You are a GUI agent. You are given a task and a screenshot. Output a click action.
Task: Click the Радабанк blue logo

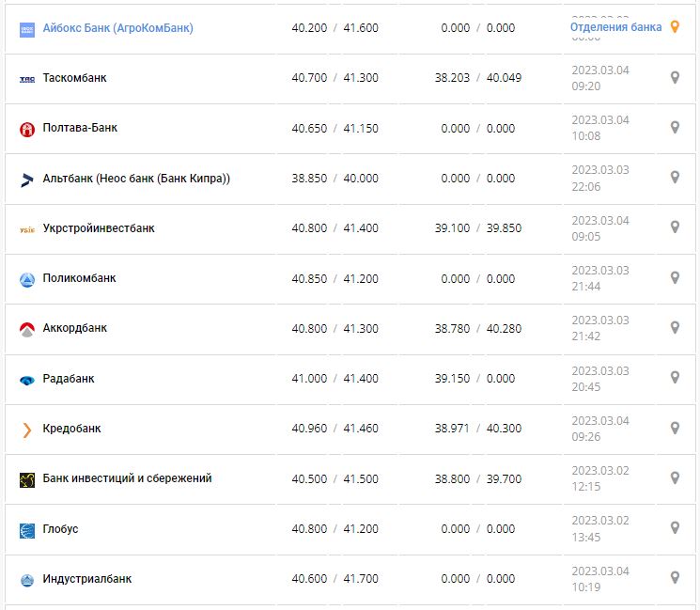coord(26,380)
